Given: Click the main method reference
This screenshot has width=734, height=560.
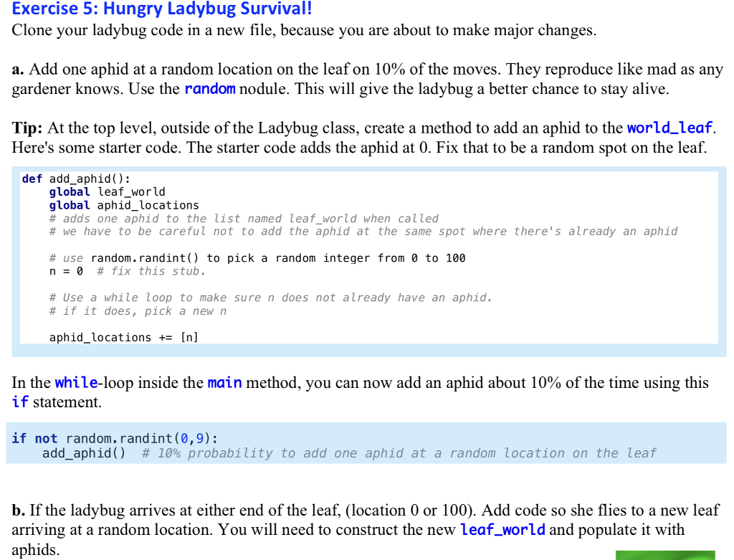Looking at the screenshot, I should pos(224,382).
